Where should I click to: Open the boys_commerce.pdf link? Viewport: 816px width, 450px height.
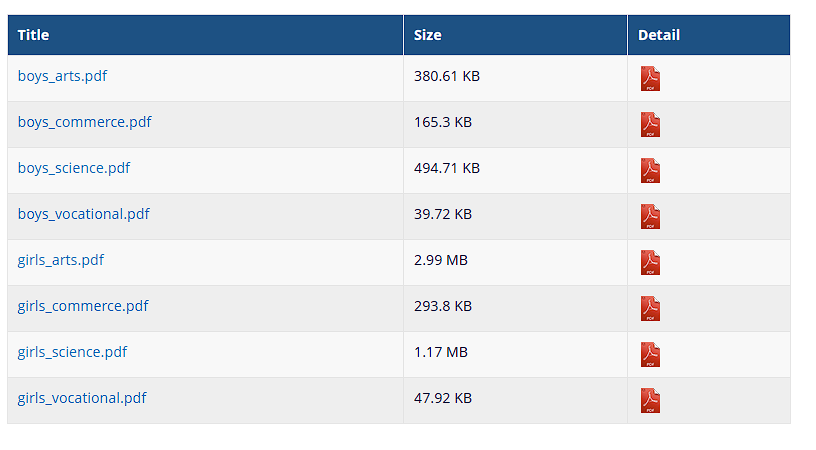coord(84,122)
